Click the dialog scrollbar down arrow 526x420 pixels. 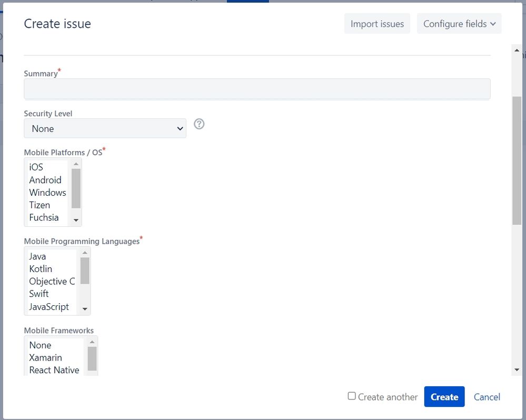coord(517,369)
